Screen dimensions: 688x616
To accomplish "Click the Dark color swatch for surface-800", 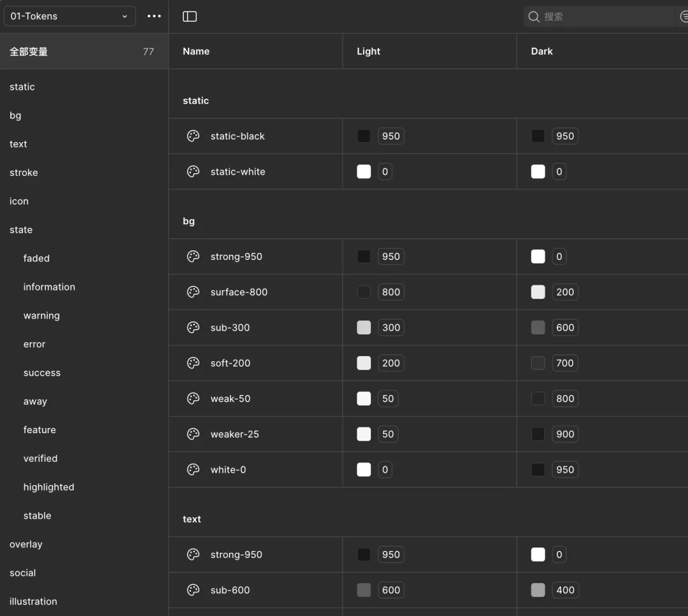I will pos(538,292).
